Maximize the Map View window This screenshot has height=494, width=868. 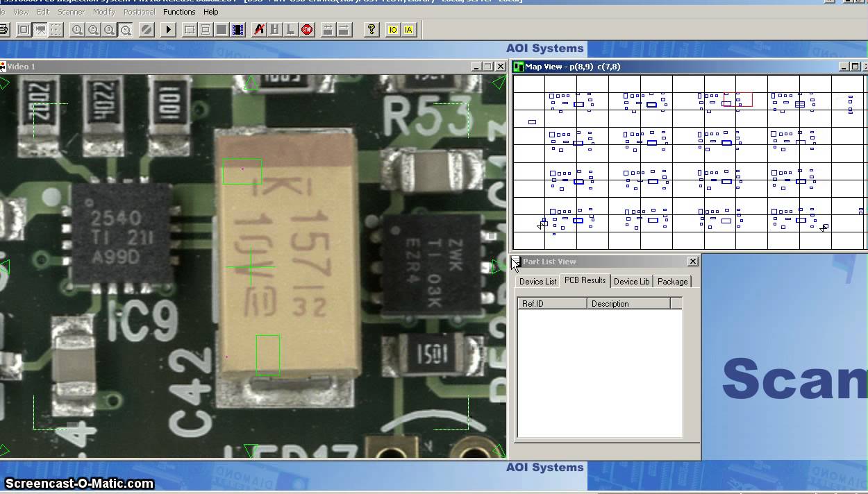pyautogui.click(x=855, y=67)
